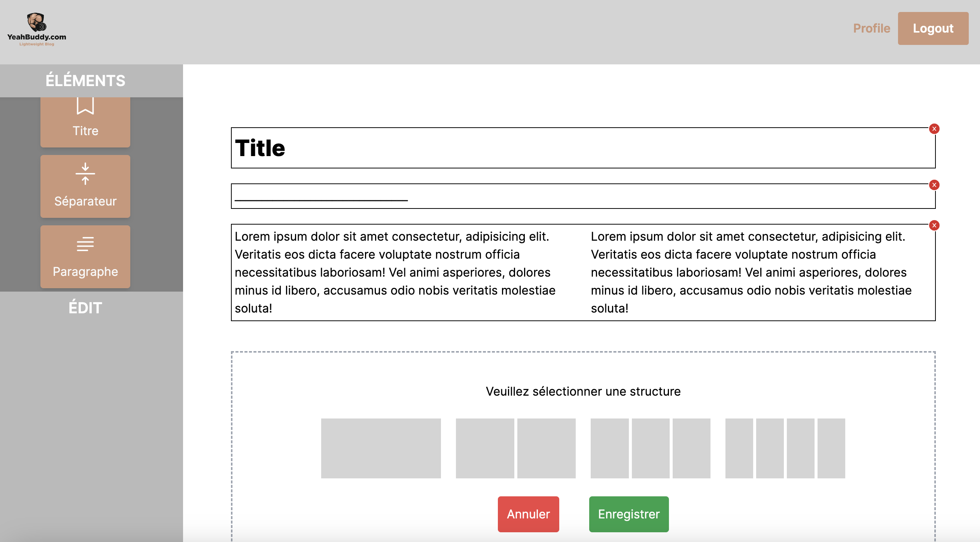Add a Paragraphe element from the sidebar
This screenshot has width=980, height=542.
pos(85,256)
